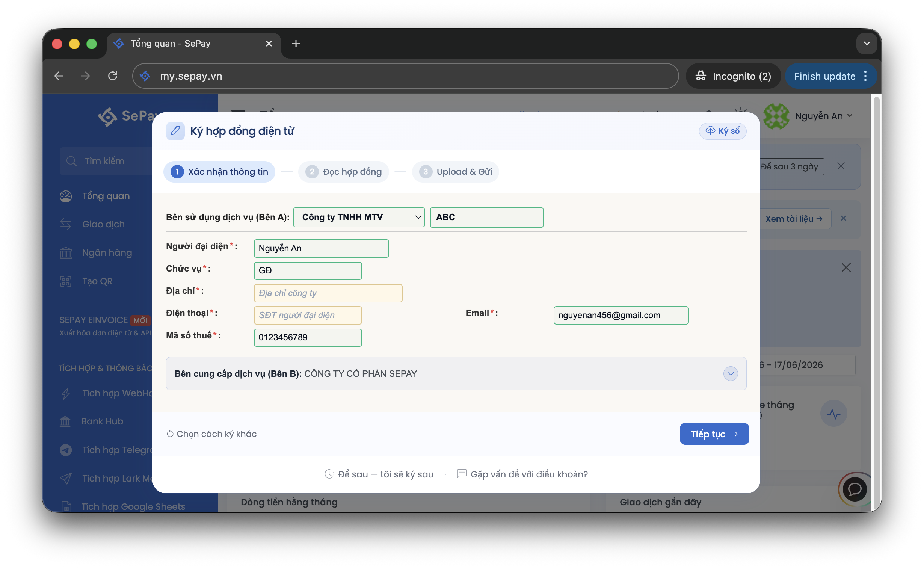The height and width of the screenshot is (568, 924).
Task: Click the Telegram icon in the sidebar
Action: (66, 450)
